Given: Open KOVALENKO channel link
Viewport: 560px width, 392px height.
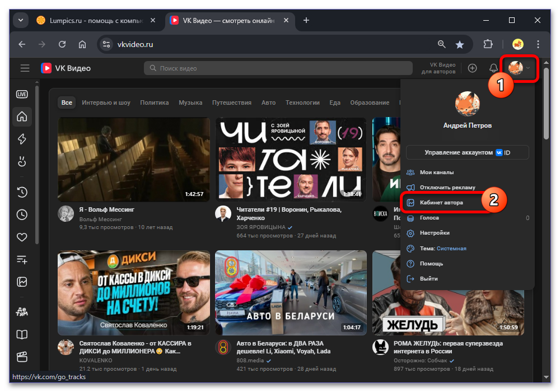Looking at the screenshot, I should [96, 361].
